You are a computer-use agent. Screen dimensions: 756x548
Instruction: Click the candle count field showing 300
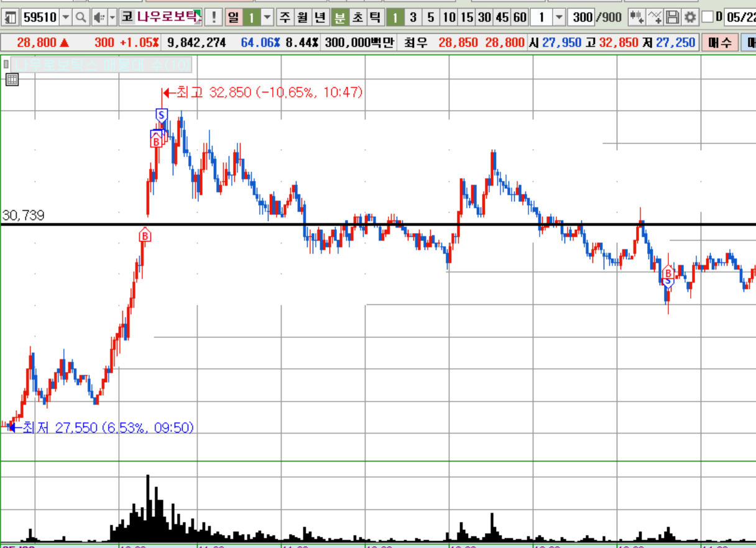point(583,17)
